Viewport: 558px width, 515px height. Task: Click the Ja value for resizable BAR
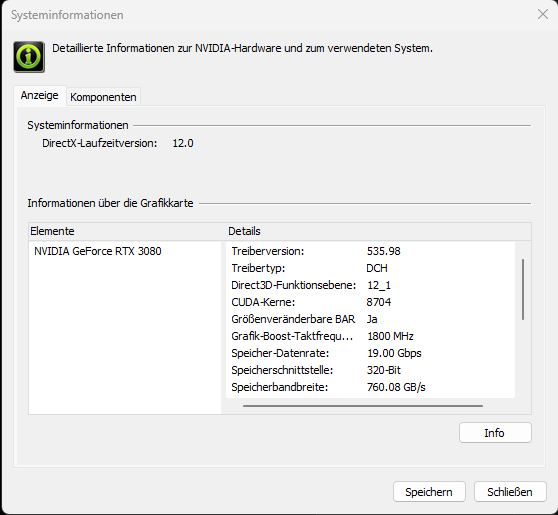(372, 319)
